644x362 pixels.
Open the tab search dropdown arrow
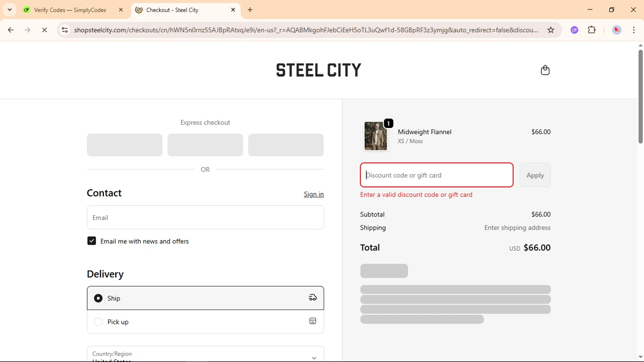pos(9,10)
